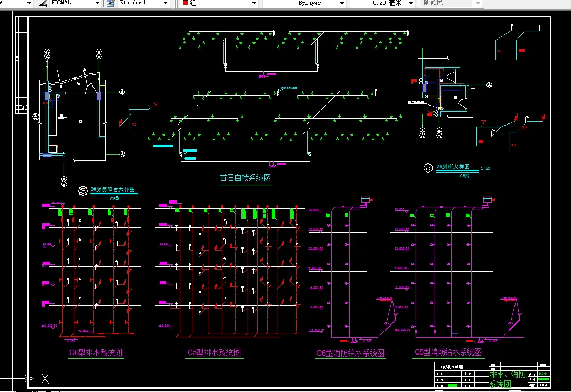Select the C5型消防给水系统图 title text
The width and height of the screenshot is (571, 392).
pos(448,352)
